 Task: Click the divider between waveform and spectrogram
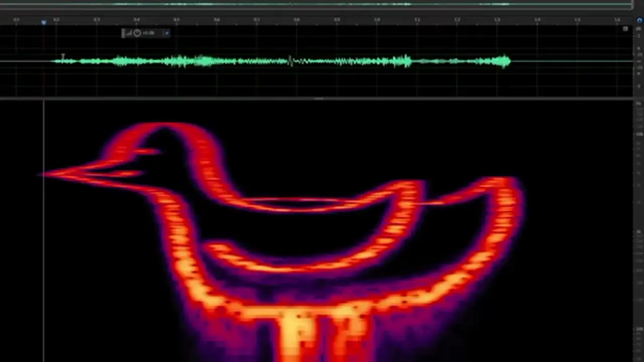pos(316,99)
